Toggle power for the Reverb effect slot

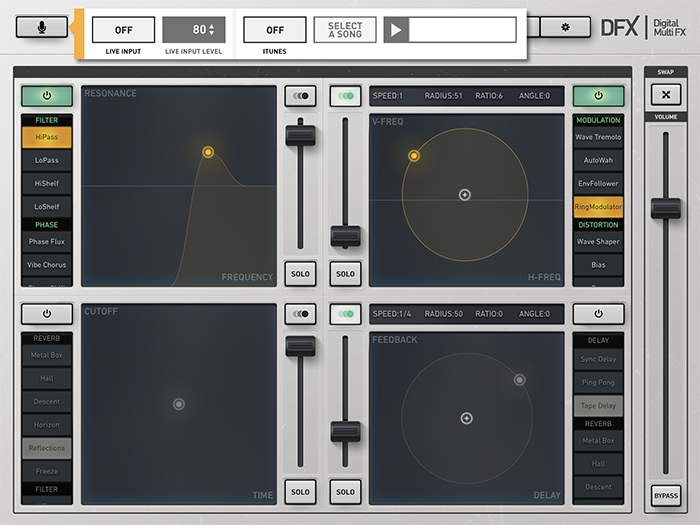(47, 313)
